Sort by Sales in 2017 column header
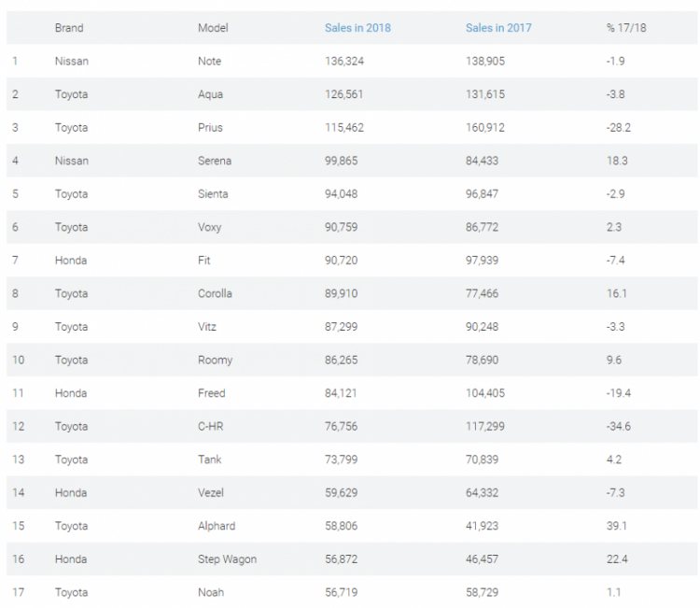This screenshot has width=700, height=608. [498, 28]
